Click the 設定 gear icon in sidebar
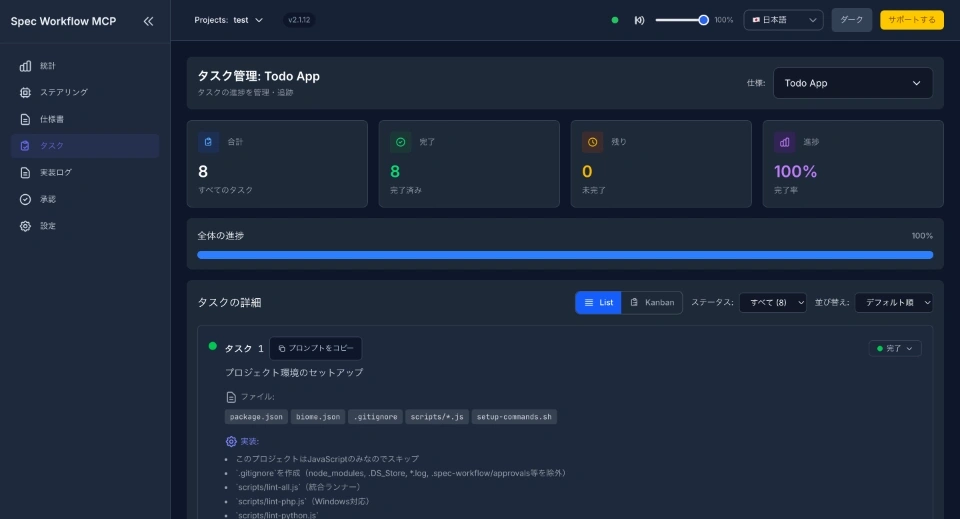 (x=25, y=226)
